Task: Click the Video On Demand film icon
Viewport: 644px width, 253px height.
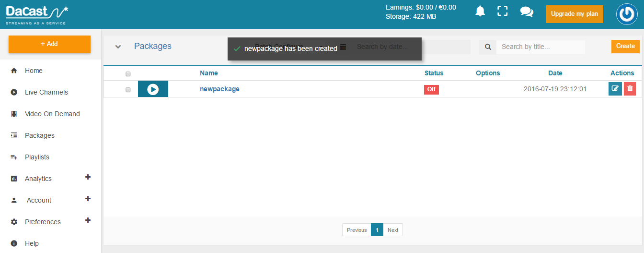Action: click(14, 114)
